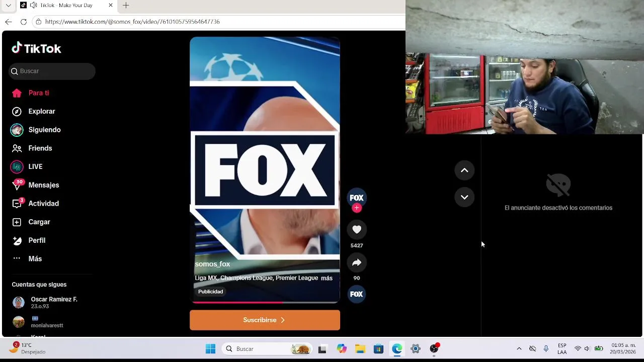Expand the Más menu

35,258
